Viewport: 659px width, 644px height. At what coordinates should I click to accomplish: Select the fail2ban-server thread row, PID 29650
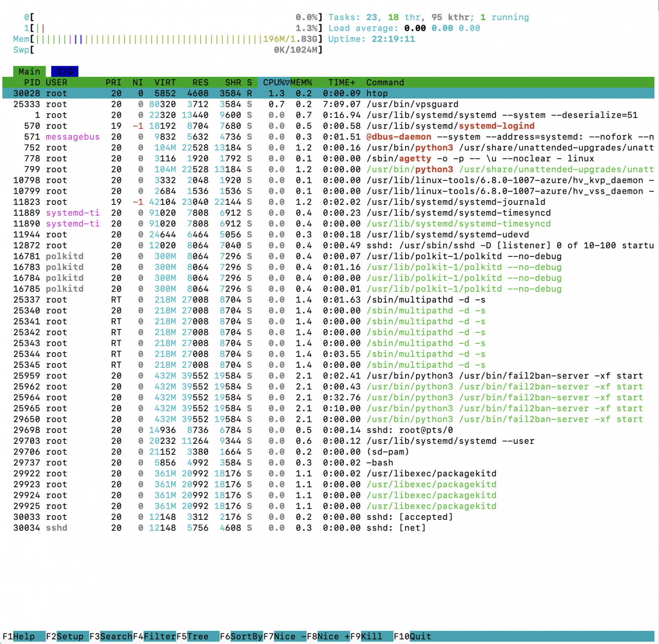click(328, 419)
